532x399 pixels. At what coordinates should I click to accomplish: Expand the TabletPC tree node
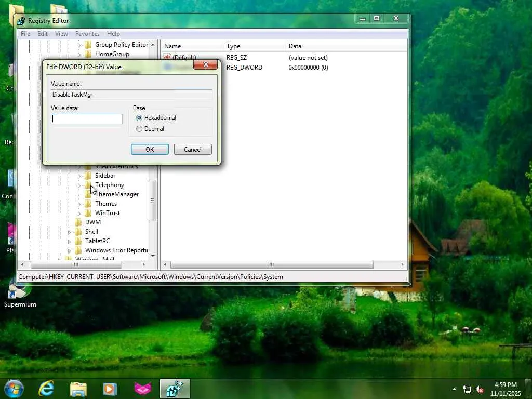69,241
